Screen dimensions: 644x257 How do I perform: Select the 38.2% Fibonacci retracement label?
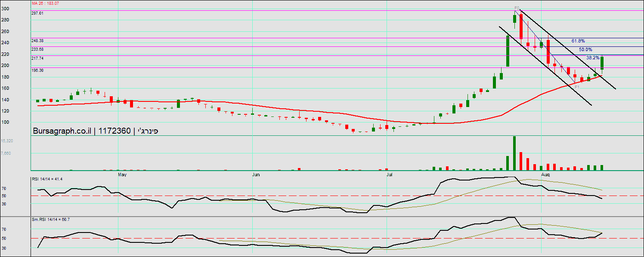pyautogui.click(x=593, y=58)
